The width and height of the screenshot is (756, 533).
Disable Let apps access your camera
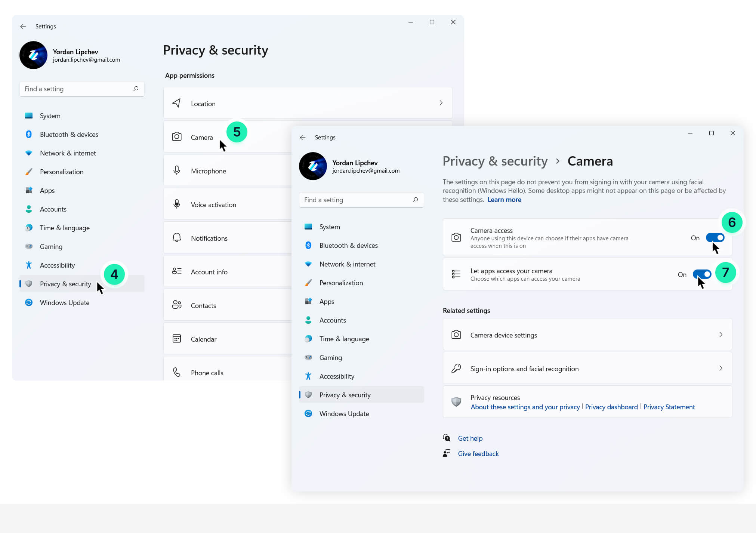[x=702, y=274]
